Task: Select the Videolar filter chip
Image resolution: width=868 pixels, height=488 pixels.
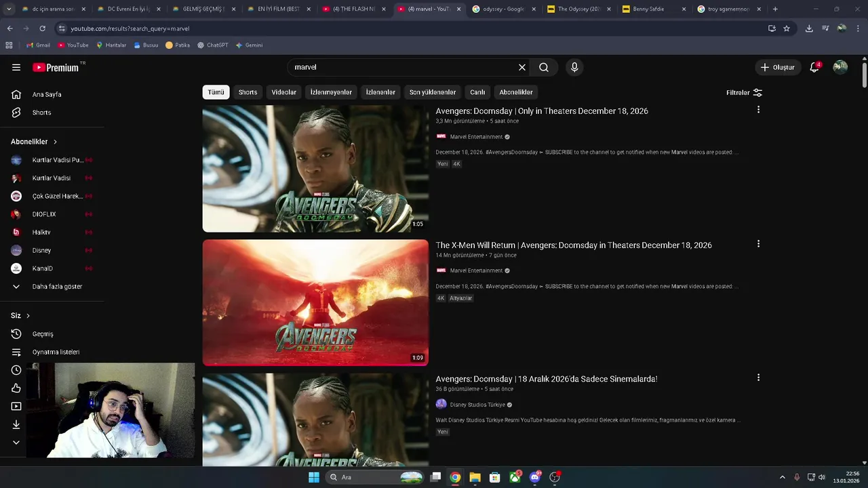Action: click(283, 92)
